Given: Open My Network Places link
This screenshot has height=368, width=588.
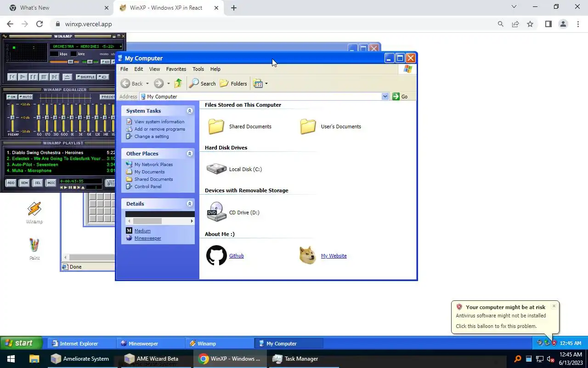Looking at the screenshot, I should [x=153, y=165].
